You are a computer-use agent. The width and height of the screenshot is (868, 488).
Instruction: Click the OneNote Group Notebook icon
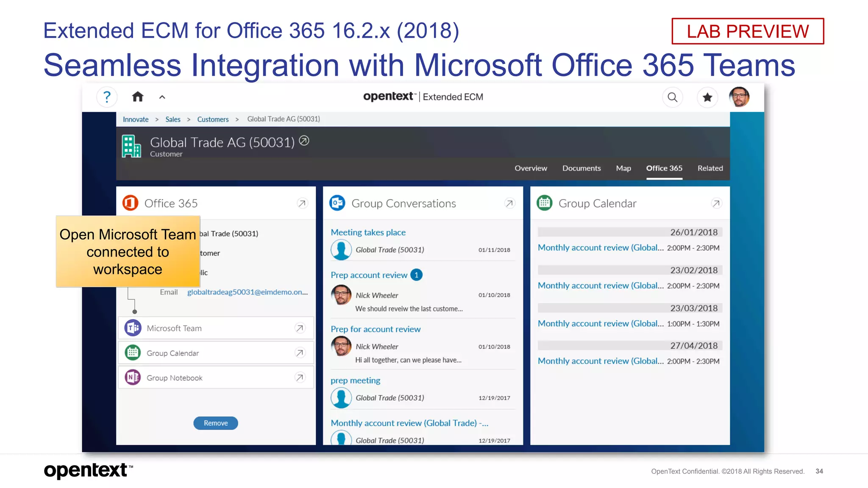[x=133, y=377]
